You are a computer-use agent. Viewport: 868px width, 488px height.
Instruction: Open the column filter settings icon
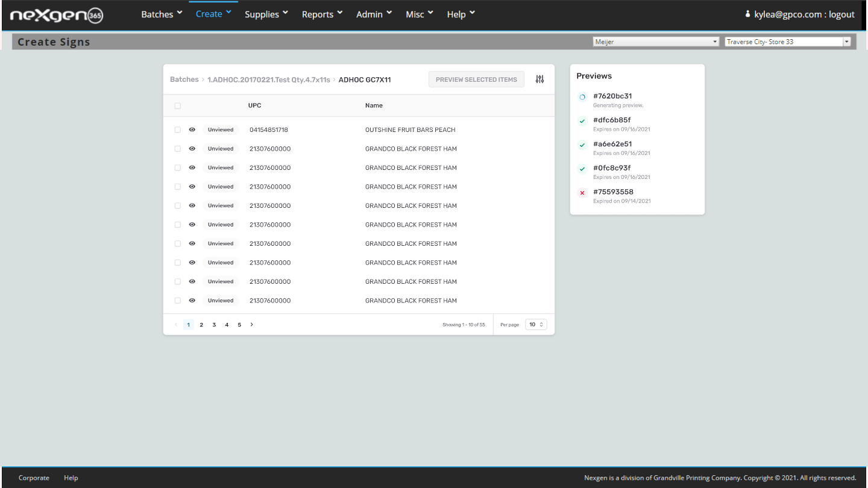[539, 80]
